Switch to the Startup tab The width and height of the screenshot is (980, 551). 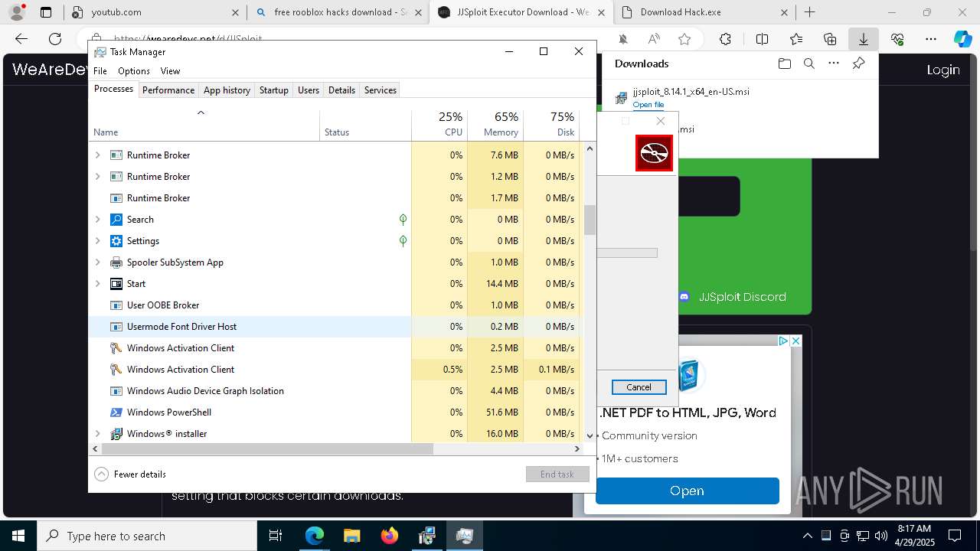click(274, 90)
